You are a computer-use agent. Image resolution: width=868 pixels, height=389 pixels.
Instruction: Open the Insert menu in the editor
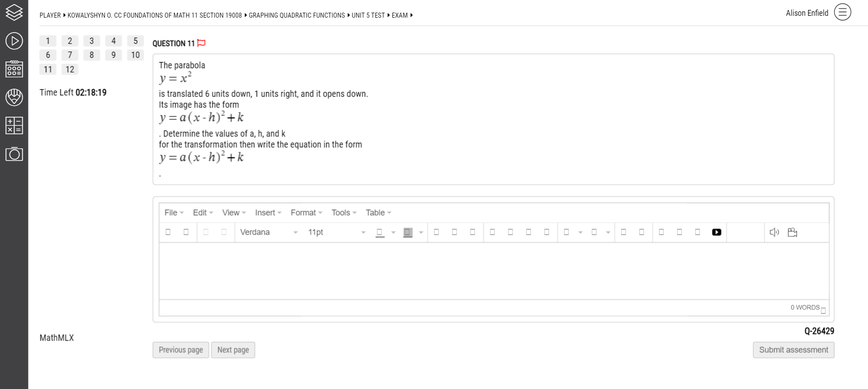click(268, 213)
